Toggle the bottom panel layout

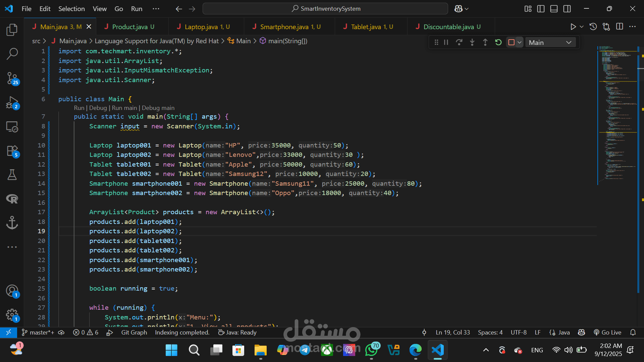[x=554, y=9]
